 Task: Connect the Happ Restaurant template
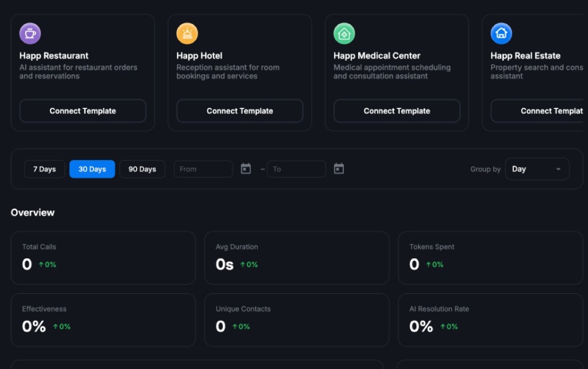[83, 111]
